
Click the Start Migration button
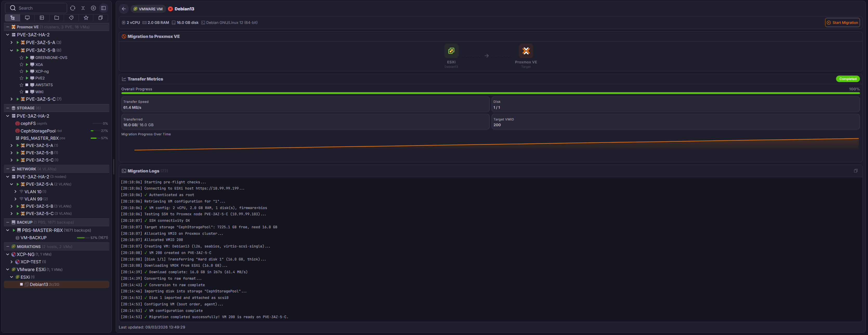(842, 23)
